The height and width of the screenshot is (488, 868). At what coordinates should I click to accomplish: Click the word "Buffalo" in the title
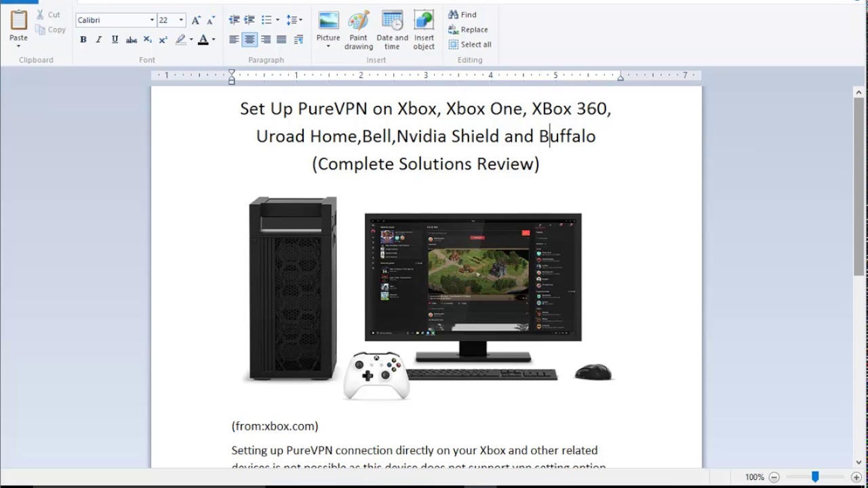(x=567, y=136)
